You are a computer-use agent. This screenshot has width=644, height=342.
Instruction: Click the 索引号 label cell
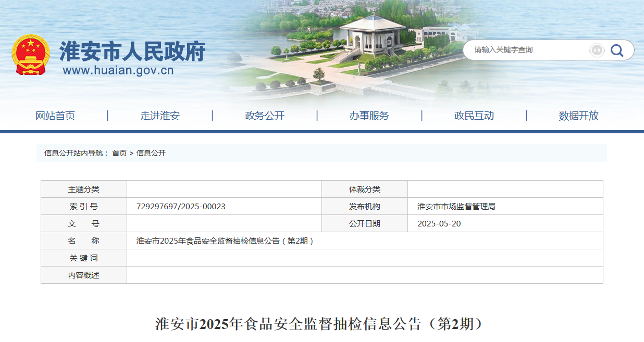[84, 206]
